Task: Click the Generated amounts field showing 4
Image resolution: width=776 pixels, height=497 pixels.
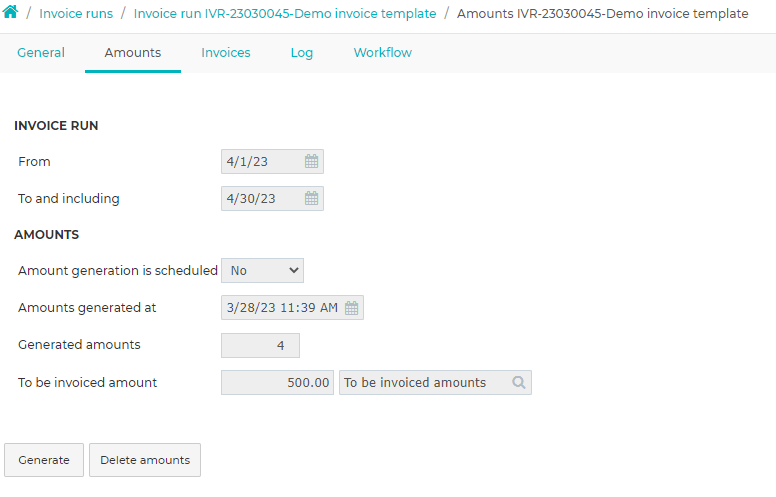Action: coord(260,346)
